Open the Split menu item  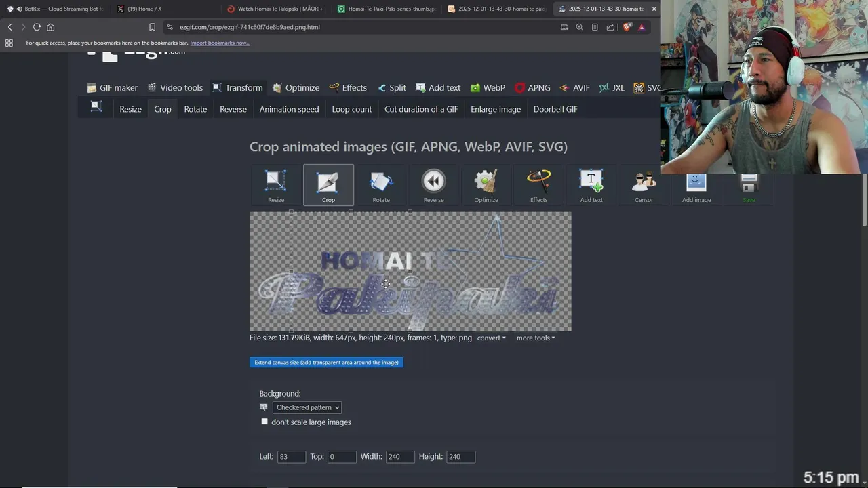[391, 87]
